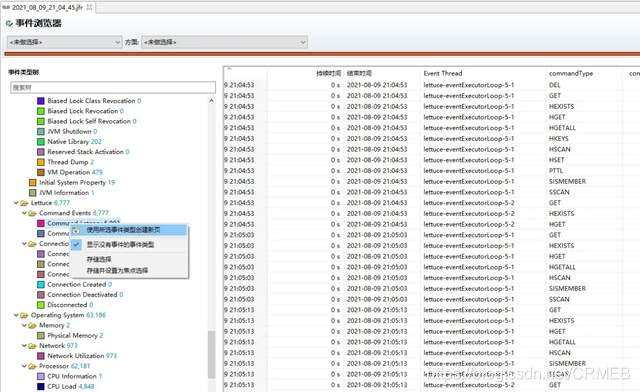
Task: Select the Native Library 202 tree row
Action: (x=69, y=141)
